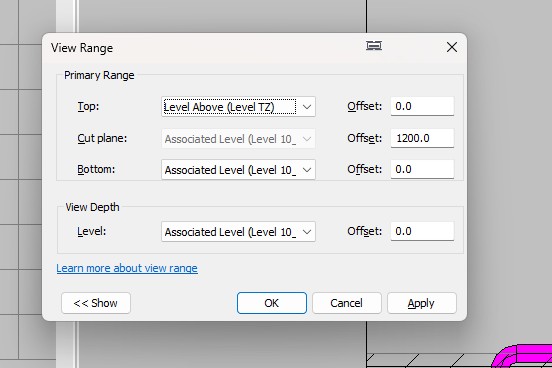The image size is (552, 368).
Task: Open the View Depth Level dropdown
Action: pyautogui.click(x=238, y=232)
